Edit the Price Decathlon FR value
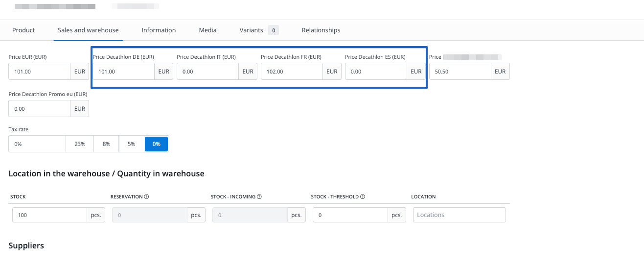Image resolution: width=644 pixels, height=268 pixels. click(292, 72)
